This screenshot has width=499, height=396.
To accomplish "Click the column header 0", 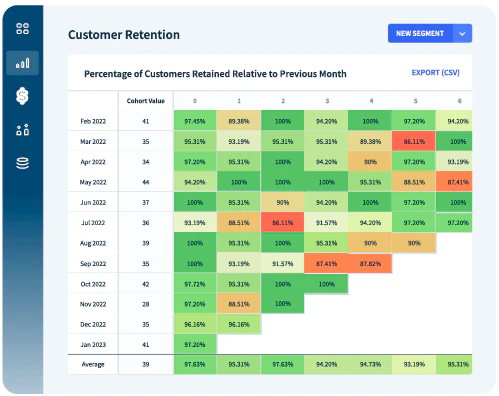I will pos(195,101).
